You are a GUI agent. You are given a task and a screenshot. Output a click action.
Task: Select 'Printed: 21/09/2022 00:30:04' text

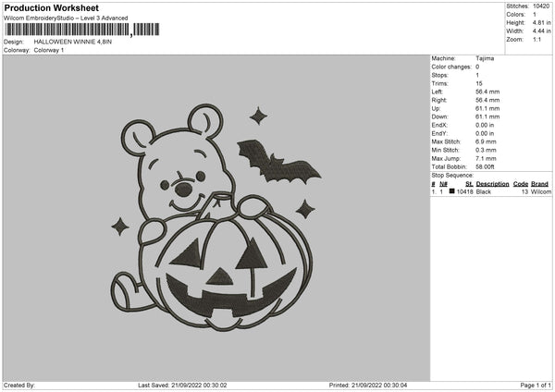click(368, 386)
